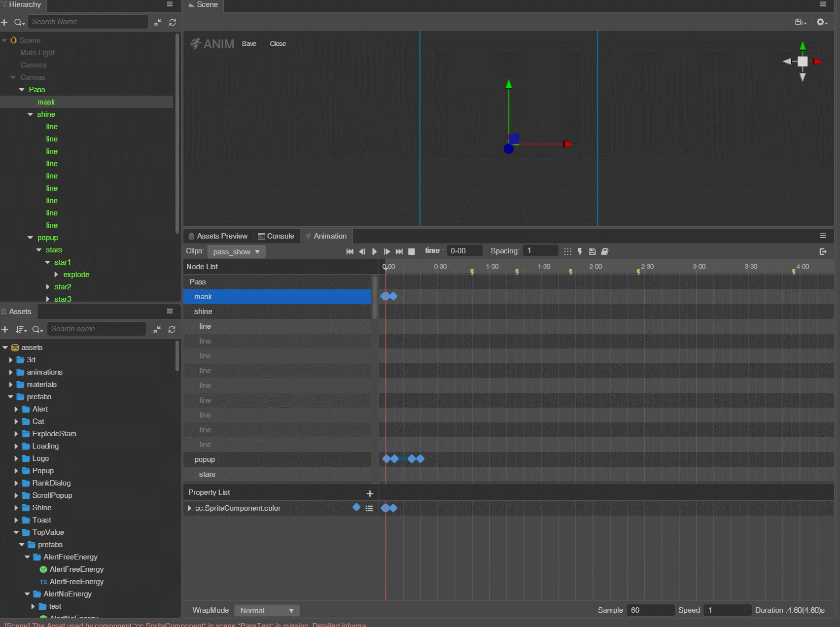Play the pass_show animation clip

click(374, 251)
